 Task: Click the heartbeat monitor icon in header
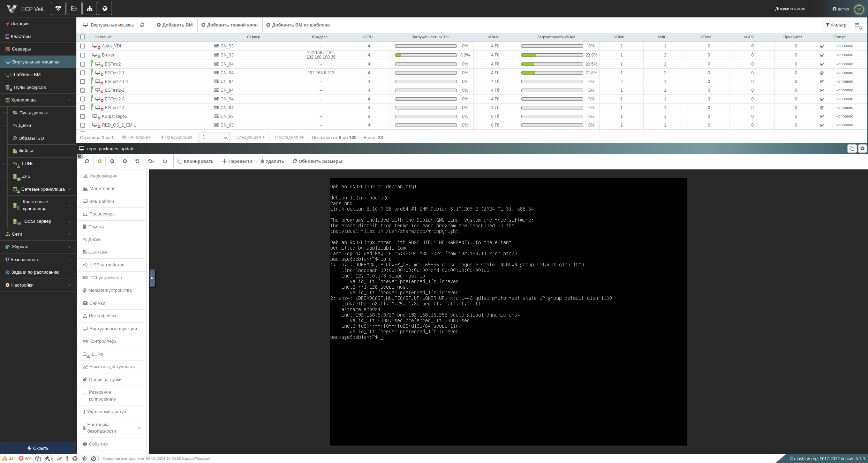tap(58, 8)
